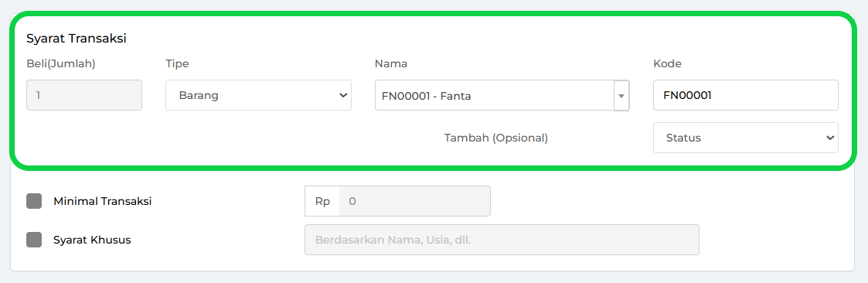
Task: Open the Nama combo box with FN00001 - Fanta
Action: [502, 96]
